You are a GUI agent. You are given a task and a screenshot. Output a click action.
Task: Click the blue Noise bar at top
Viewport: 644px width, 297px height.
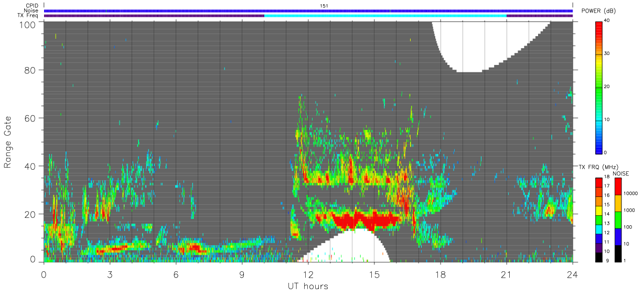[308, 10]
